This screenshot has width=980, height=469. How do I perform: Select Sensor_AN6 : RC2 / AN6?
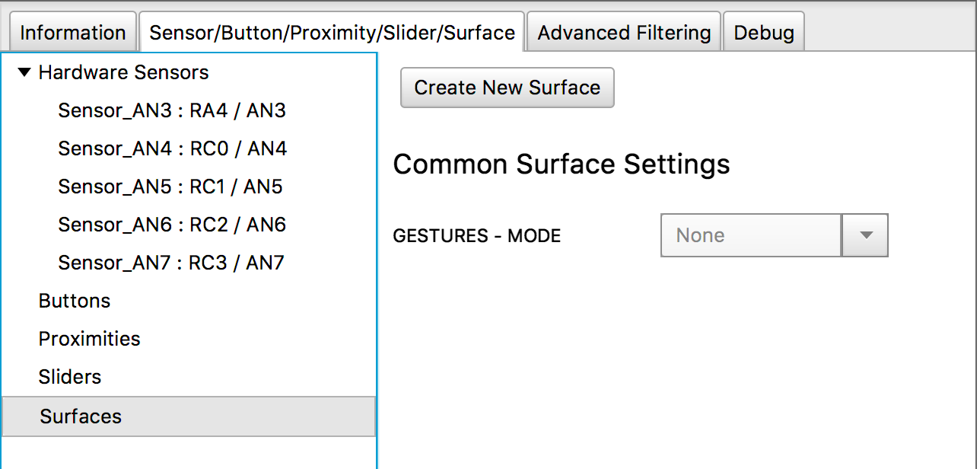point(172,225)
